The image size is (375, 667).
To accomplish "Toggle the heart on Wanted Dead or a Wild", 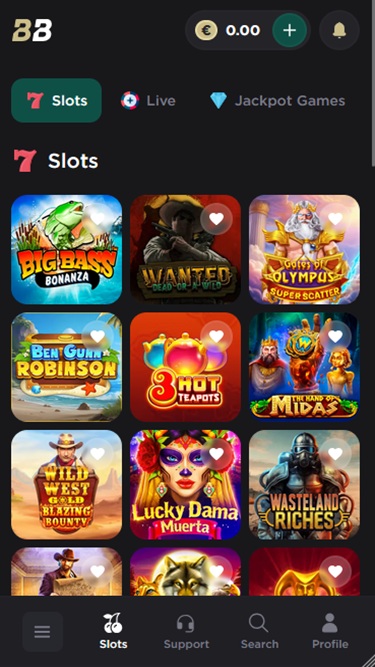I will (x=216, y=219).
